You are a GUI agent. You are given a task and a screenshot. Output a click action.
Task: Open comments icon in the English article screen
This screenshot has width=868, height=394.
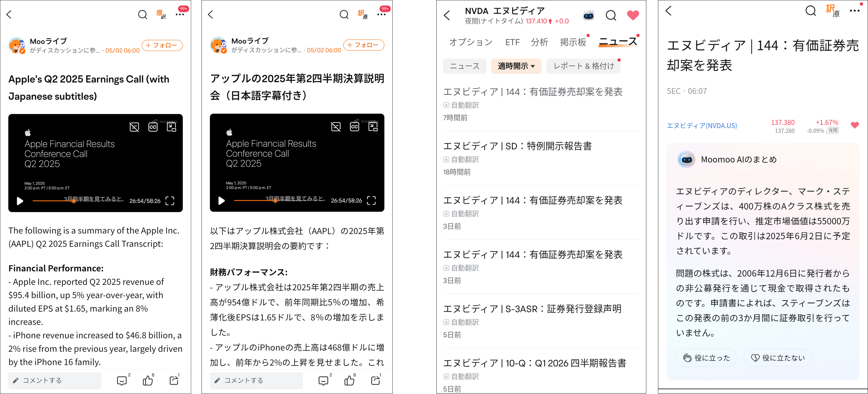point(122,381)
